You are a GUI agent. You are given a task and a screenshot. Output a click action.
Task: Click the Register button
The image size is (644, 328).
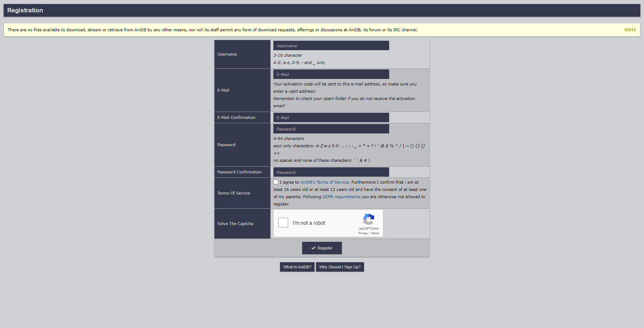tap(322, 248)
